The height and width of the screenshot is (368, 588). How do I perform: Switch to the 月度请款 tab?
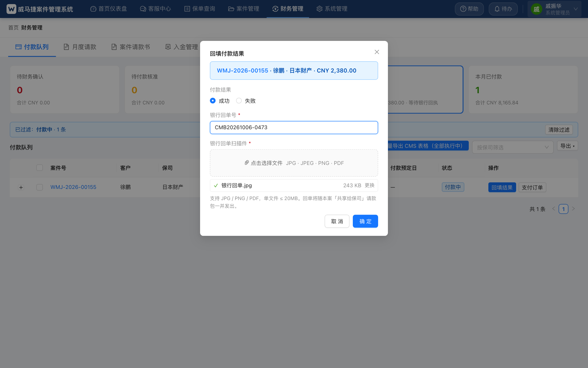80,47
